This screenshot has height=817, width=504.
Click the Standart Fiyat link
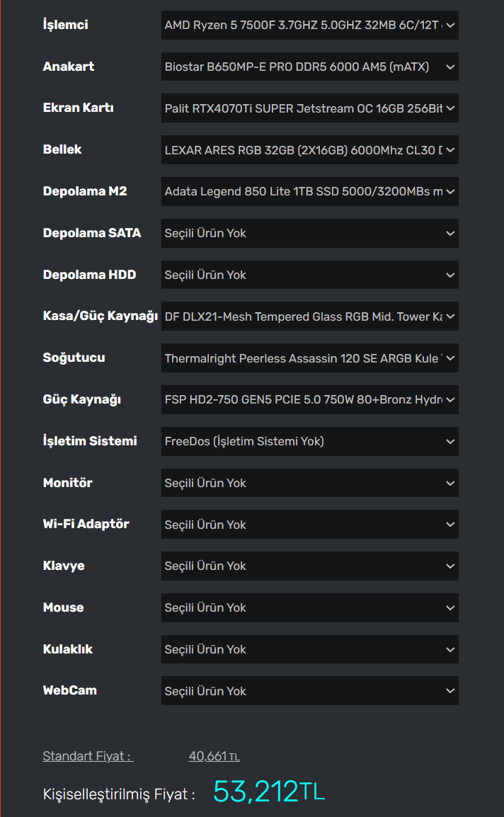click(88, 756)
